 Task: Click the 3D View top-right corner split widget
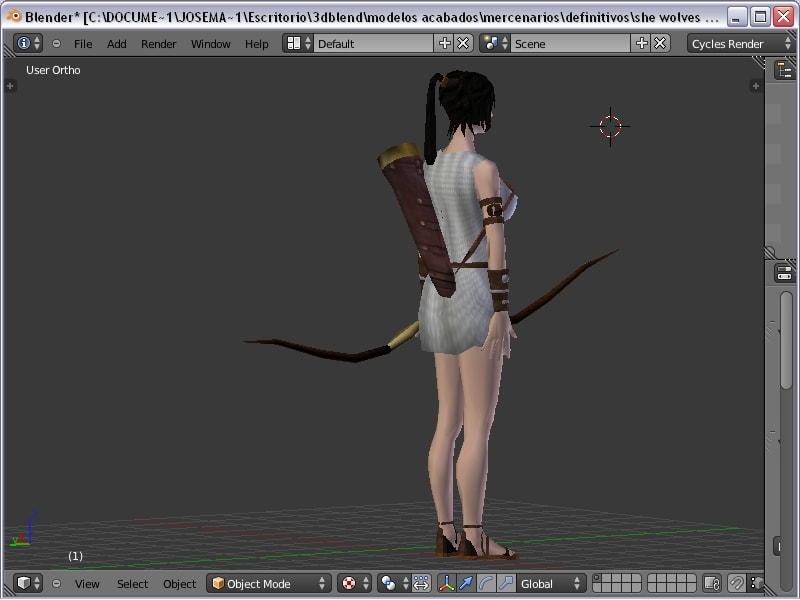pyautogui.click(x=758, y=63)
